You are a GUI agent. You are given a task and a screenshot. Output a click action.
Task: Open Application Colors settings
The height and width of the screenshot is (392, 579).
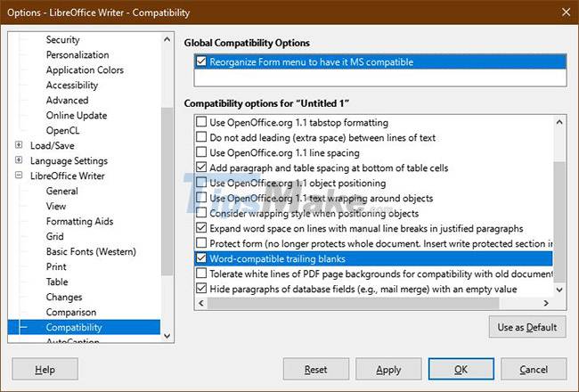pyautogui.click(x=85, y=69)
